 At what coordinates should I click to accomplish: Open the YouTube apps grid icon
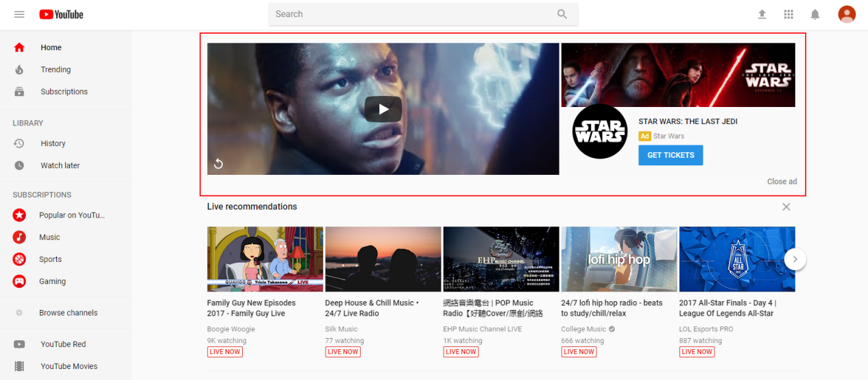[x=788, y=14]
